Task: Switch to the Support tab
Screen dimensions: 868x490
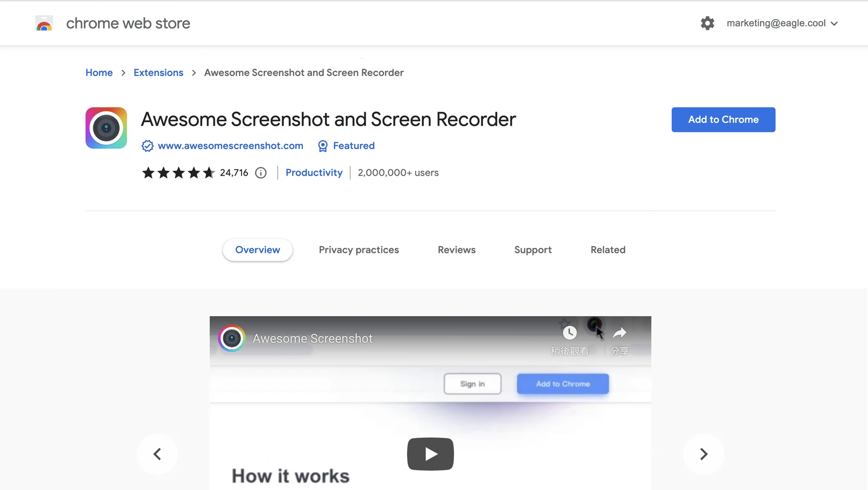Action: [533, 250]
